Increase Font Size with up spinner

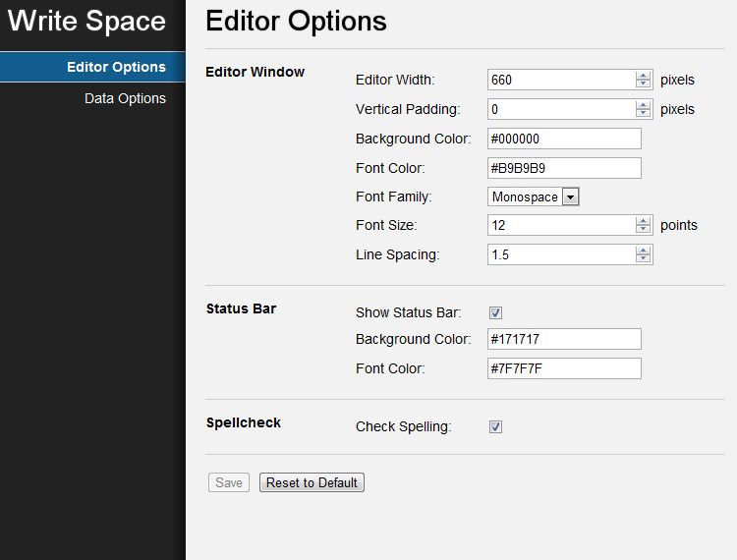click(x=643, y=221)
